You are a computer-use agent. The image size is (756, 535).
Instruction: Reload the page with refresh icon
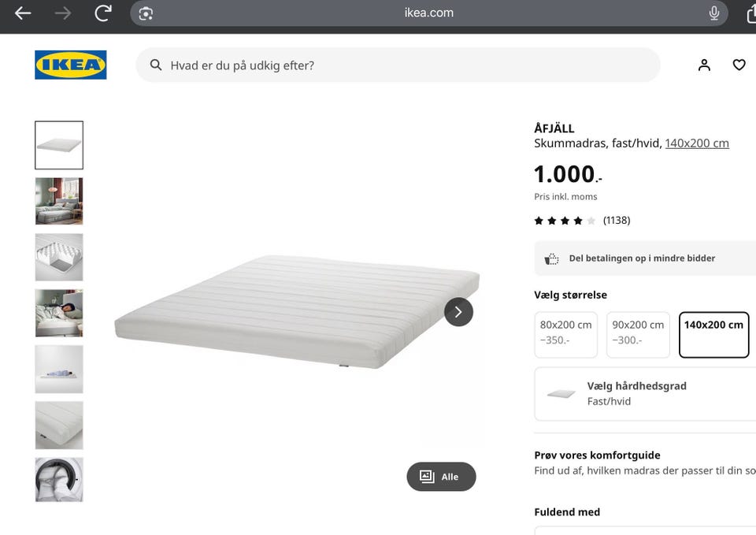[x=102, y=13]
